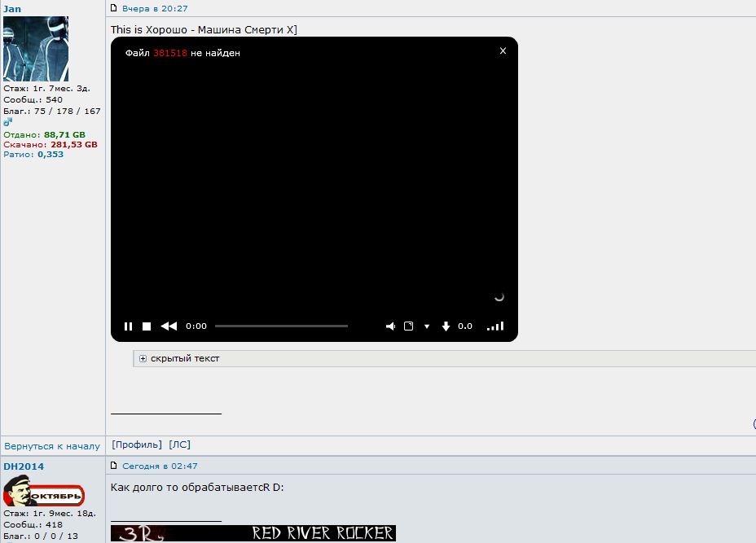Click the video seek progress bar

point(281,326)
